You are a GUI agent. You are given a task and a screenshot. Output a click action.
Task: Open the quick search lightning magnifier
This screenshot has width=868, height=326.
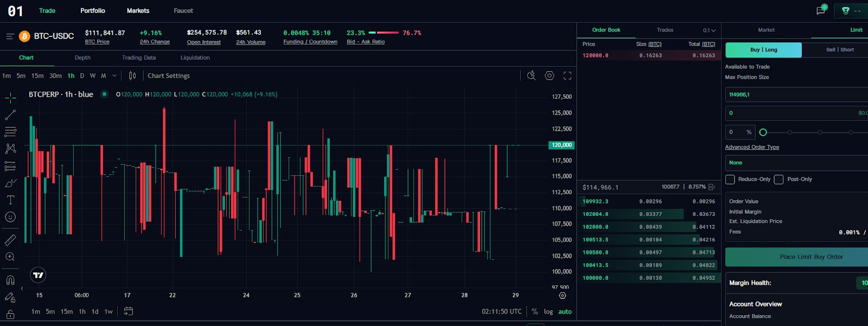pos(532,76)
